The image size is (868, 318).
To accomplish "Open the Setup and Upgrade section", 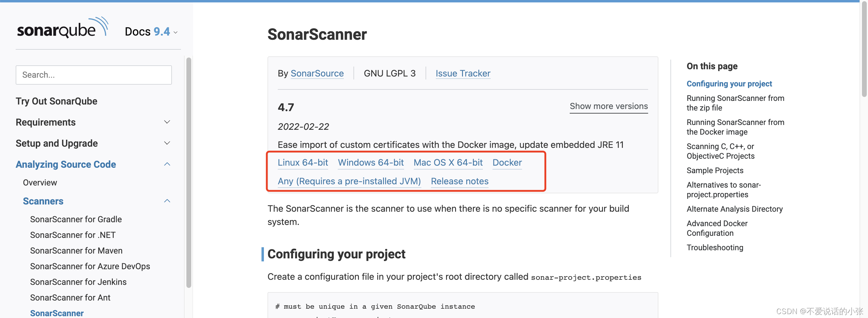I will click(57, 143).
